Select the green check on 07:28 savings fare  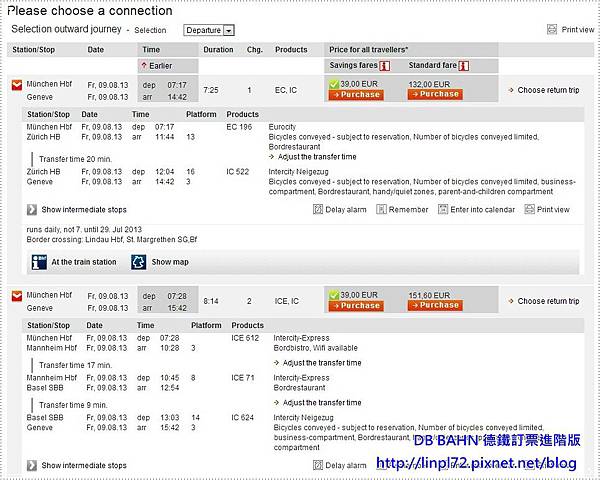tap(334, 295)
